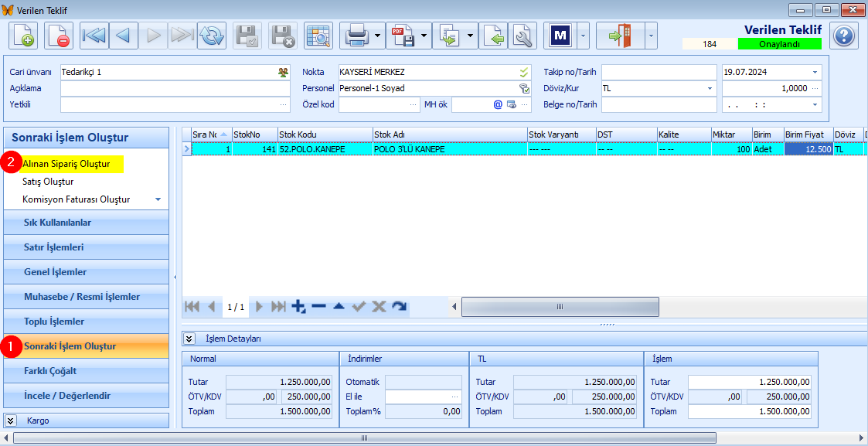Viewport: 868px width, 446px height.
Task: Click the printer icon in toolbar
Action: pos(356,36)
